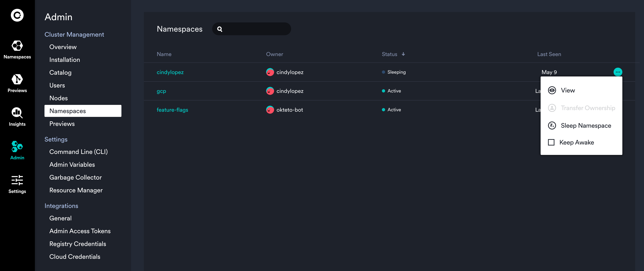Click the Admin icon in the sidebar
The image size is (644, 271).
tap(17, 149)
